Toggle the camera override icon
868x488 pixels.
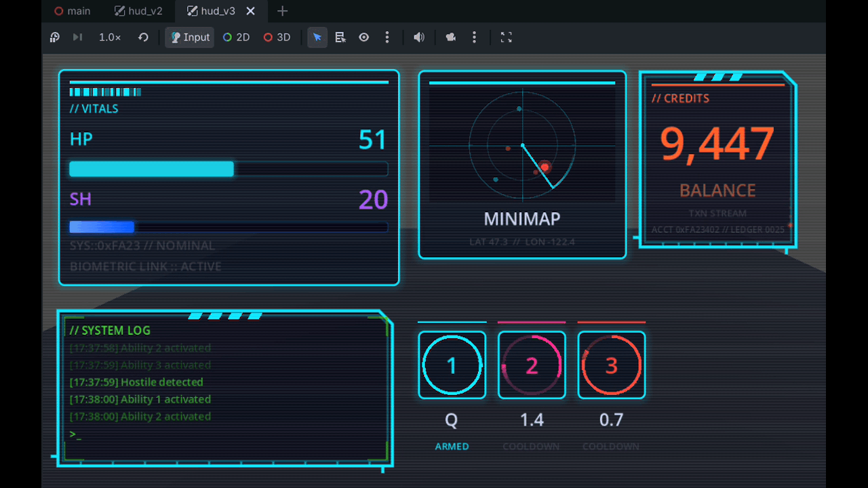451,37
